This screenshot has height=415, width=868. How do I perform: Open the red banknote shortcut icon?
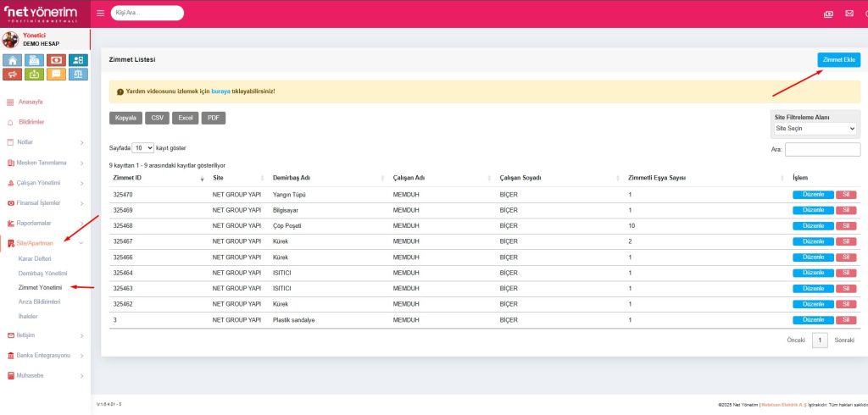pyautogui.click(x=56, y=60)
